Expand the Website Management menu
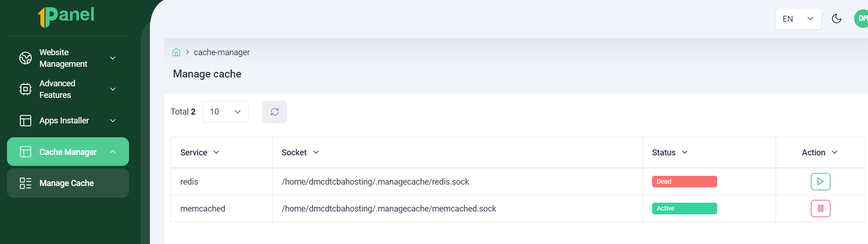Screen dimensions: 868x244 pyautogui.click(x=113, y=58)
